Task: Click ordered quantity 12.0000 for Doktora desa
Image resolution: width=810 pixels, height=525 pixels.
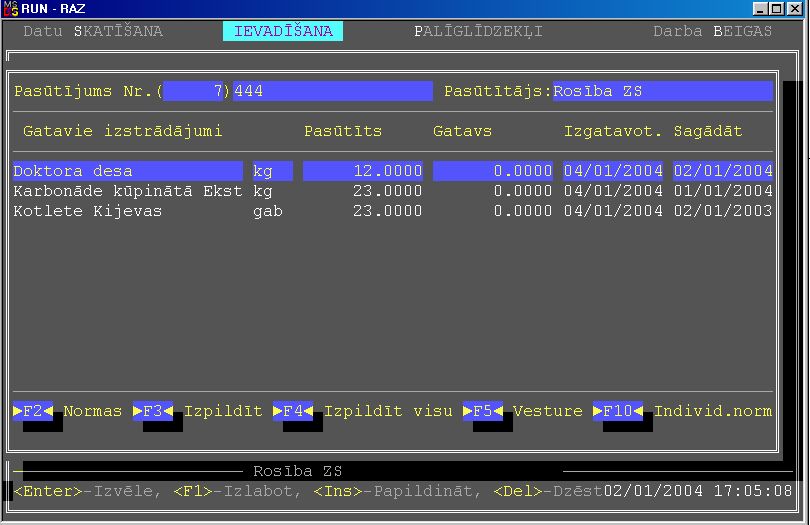Action: click(x=363, y=171)
